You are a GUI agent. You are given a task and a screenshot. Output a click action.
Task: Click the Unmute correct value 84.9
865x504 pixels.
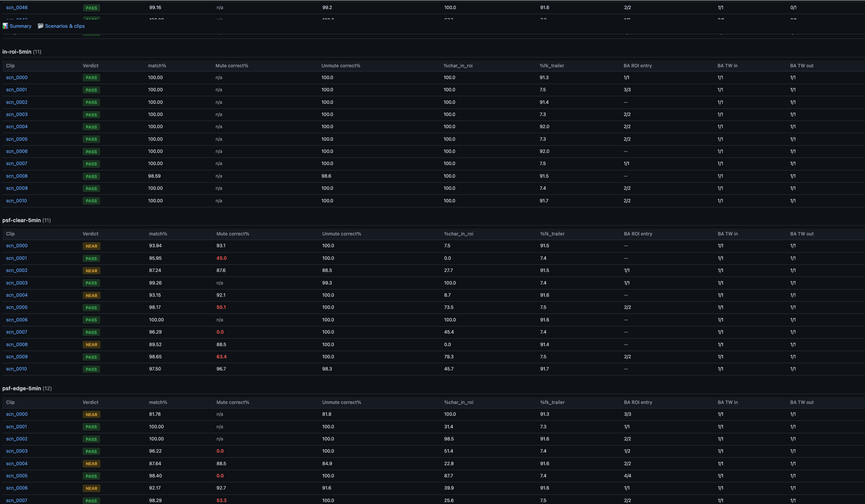(327, 464)
